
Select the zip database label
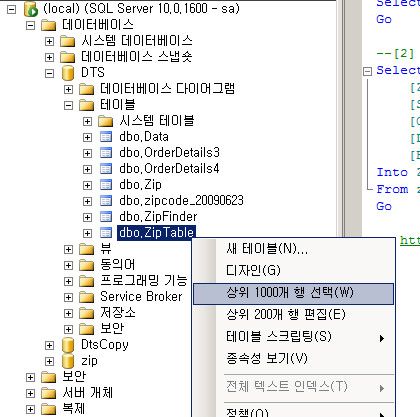click(89, 361)
